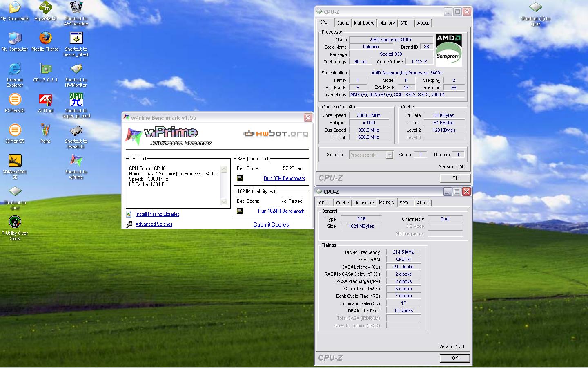Click CPU List scrollbar down arrow

pos(224,202)
